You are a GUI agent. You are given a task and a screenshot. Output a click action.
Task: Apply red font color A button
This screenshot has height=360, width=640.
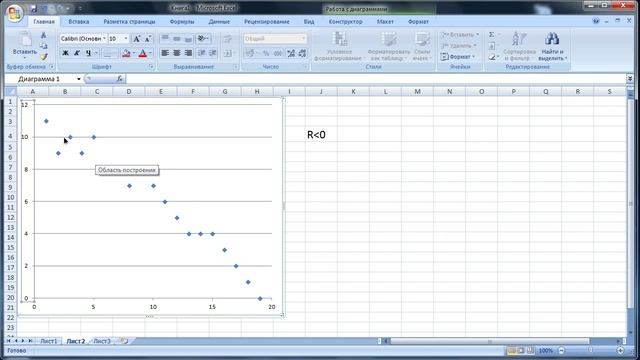142,53
